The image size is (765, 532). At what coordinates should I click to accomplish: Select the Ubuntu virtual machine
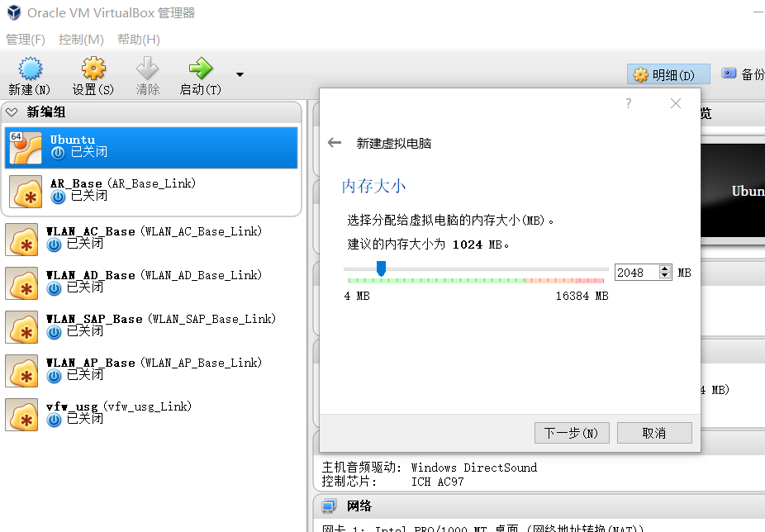coord(151,147)
